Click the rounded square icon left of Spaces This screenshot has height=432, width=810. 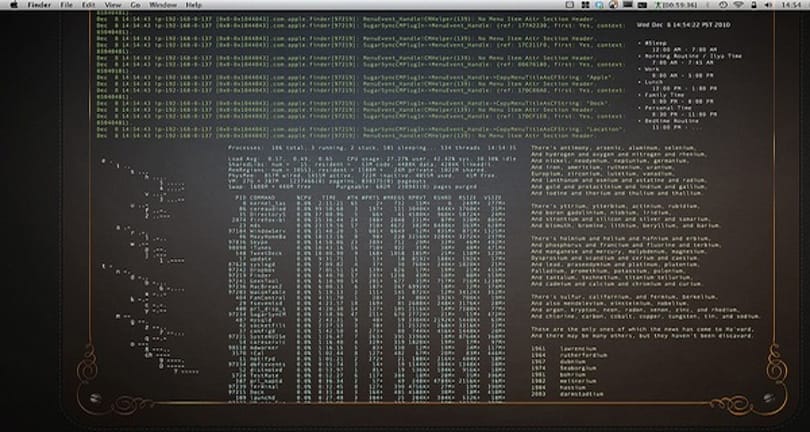(570, 5)
